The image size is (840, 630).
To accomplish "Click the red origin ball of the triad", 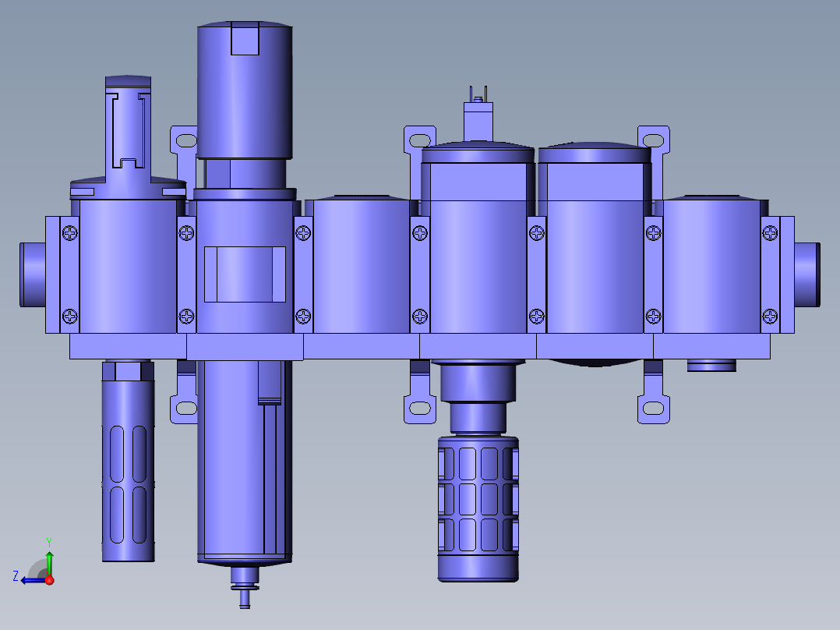I will [49, 580].
